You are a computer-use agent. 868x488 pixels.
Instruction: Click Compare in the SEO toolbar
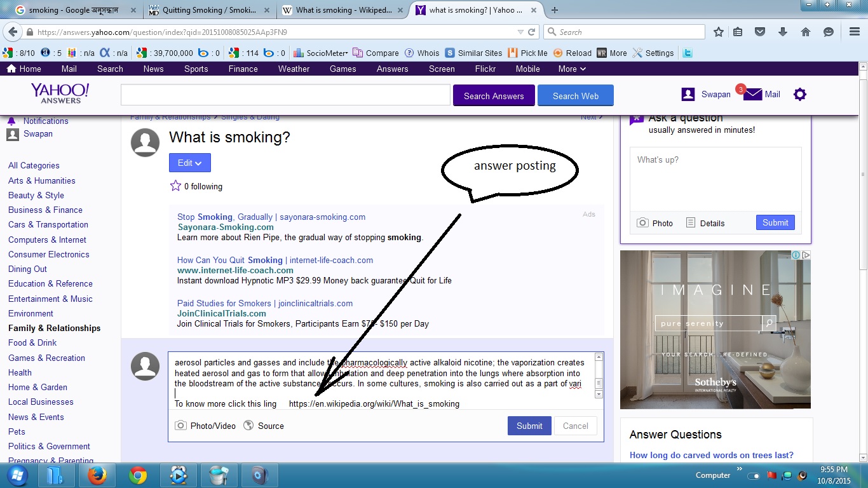tap(376, 53)
